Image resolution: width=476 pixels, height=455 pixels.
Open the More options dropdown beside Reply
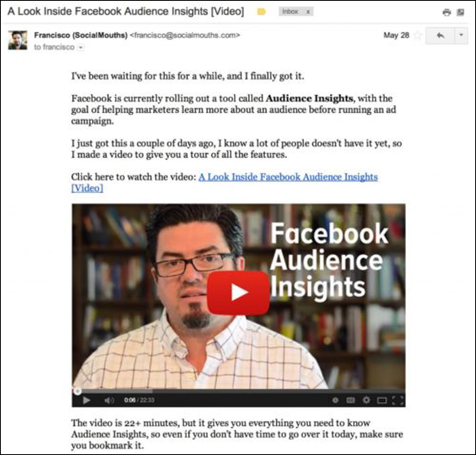461,35
